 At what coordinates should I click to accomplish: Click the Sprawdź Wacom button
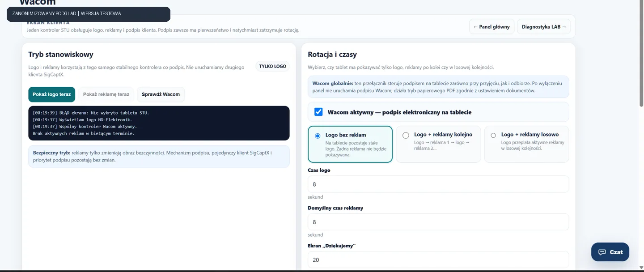click(161, 94)
